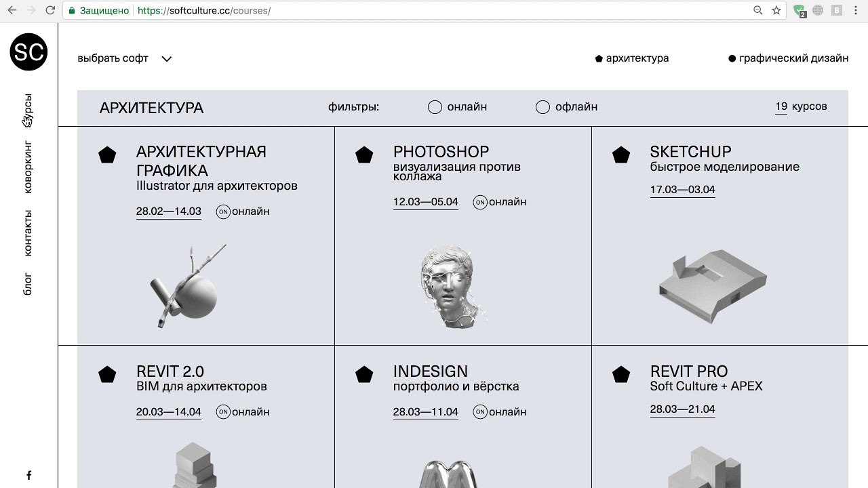868x488 pixels.
Task: Click ON badge on InDesign card
Action: point(480,412)
